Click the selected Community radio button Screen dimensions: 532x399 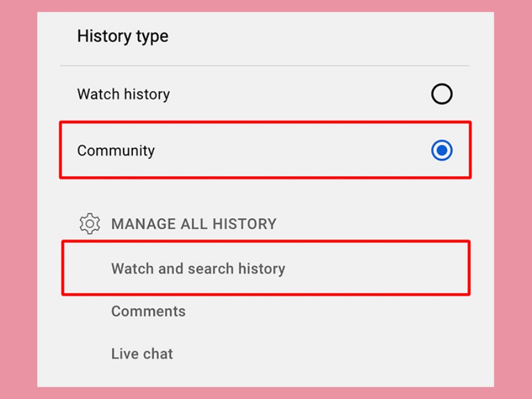(442, 151)
